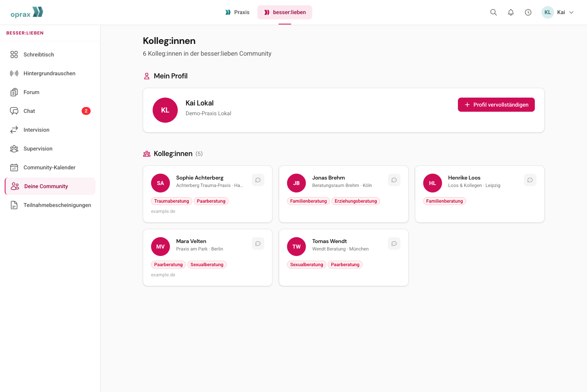
Task: Message Tomas Wendt via chat icon
Action: point(394,243)
